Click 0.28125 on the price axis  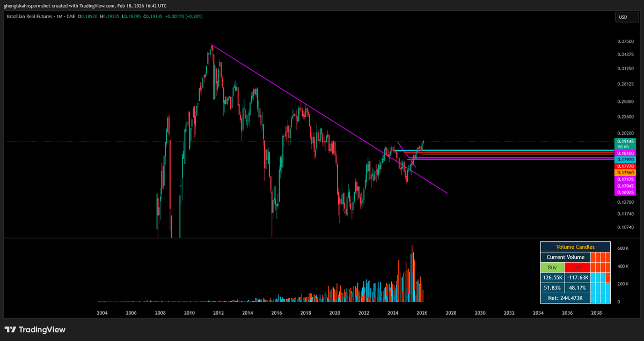(x=626, y=84)
